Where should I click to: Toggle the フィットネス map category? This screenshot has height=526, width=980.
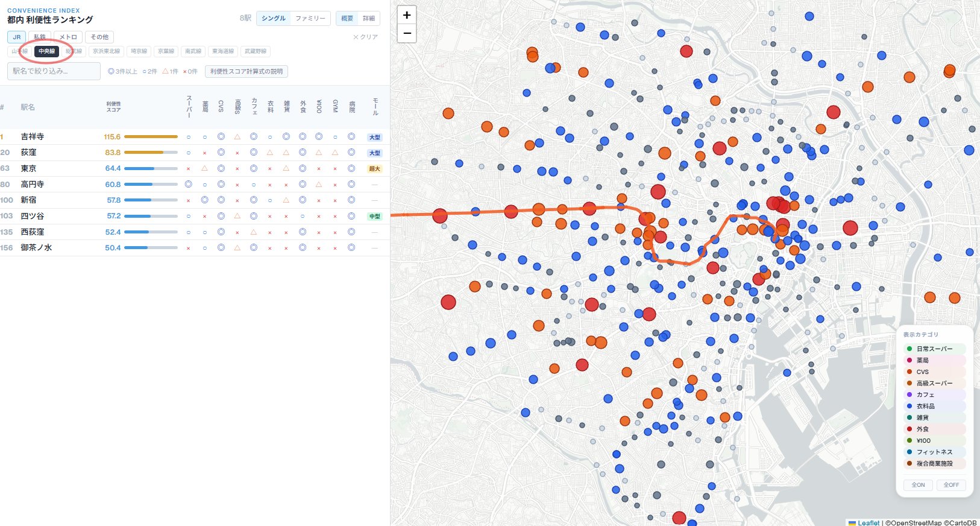click(934, 452)
